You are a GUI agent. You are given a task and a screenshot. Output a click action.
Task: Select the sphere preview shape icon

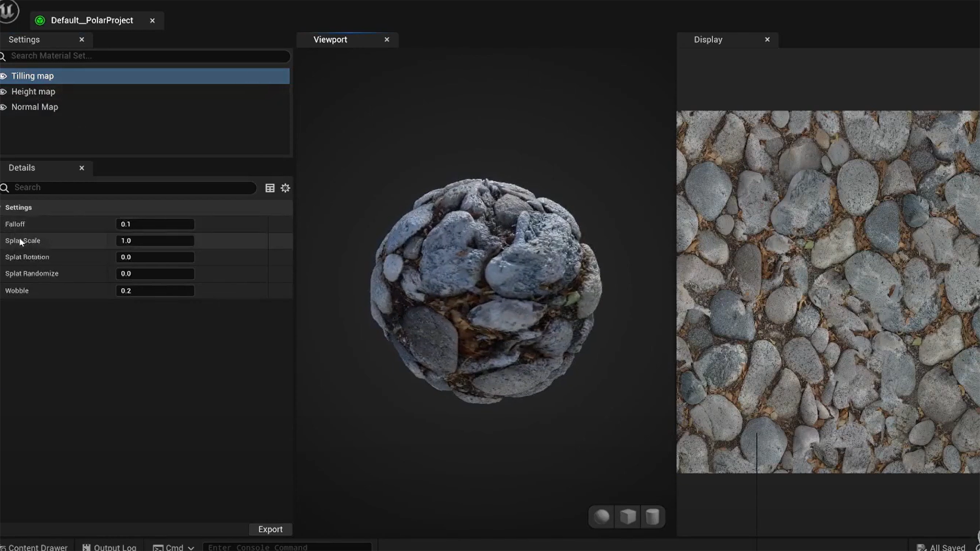click(x=602, y=517)
